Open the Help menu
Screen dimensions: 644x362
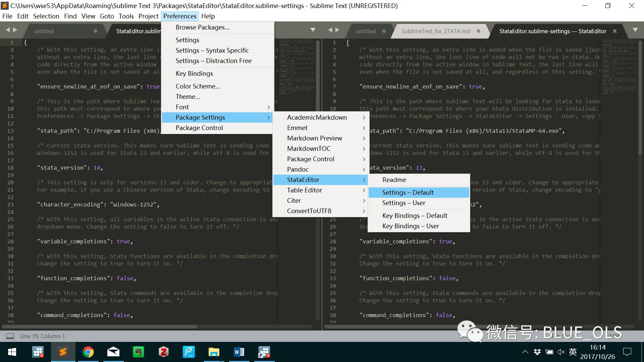(208, 16)
